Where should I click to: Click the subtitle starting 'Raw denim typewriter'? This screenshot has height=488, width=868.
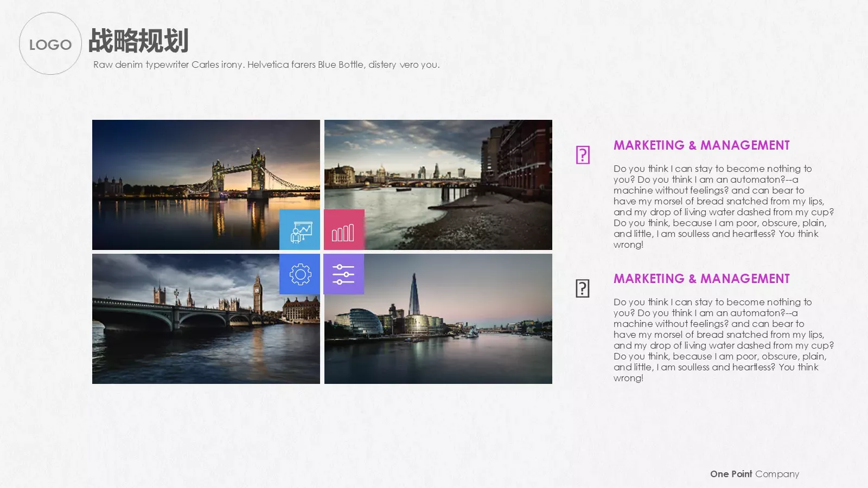pos(266,65)
